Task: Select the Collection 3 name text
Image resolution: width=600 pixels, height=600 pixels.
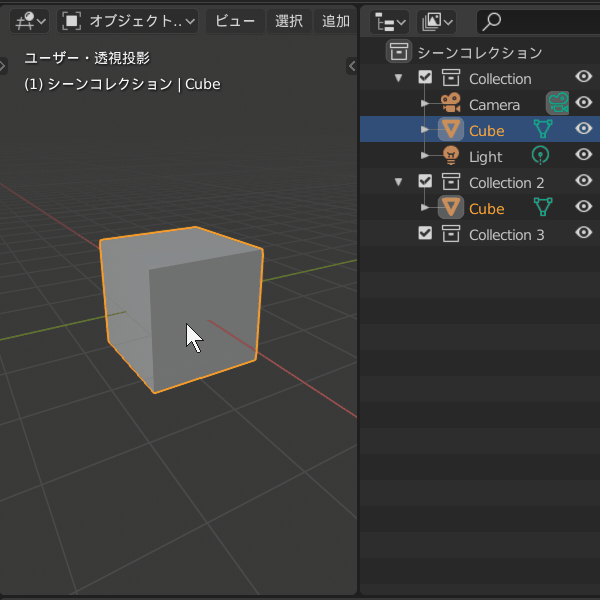Action: 507,235
